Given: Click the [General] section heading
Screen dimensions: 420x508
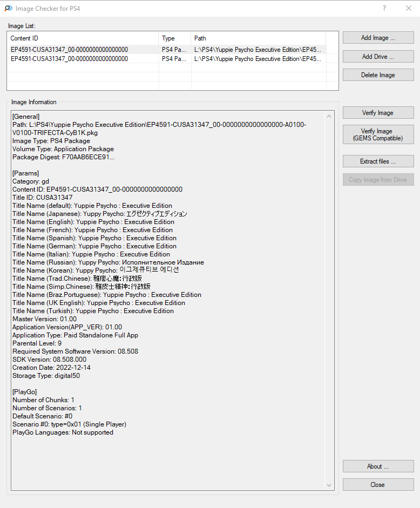Looking at the screenshot, I should coord(26,117).
